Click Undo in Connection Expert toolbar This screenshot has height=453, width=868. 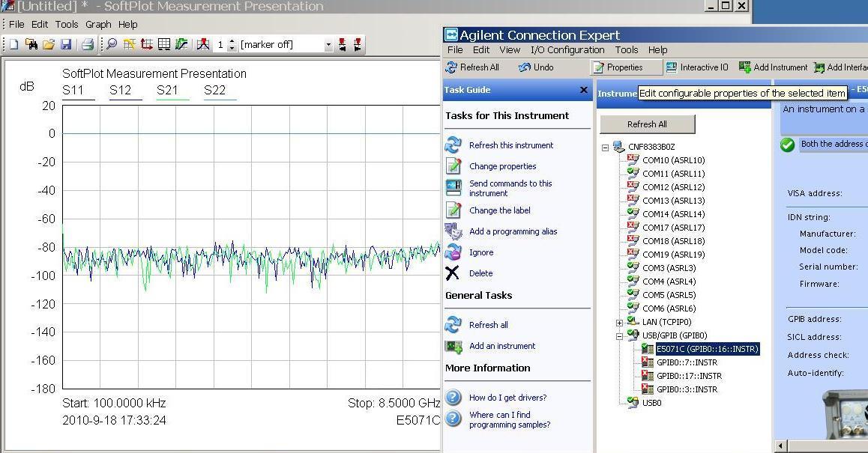click(x=536, y=67)
